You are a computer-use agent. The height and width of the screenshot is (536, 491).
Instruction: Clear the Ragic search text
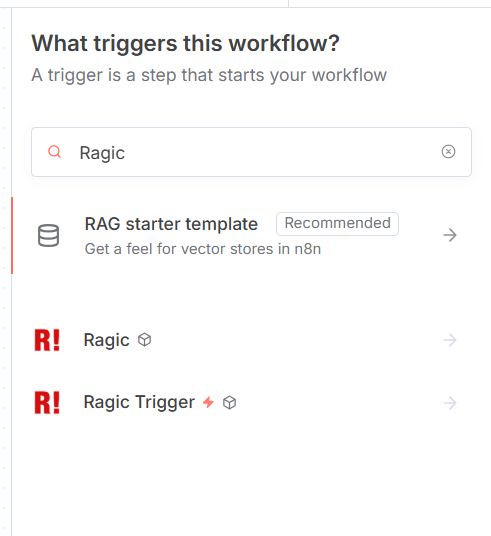coord(448,151)
